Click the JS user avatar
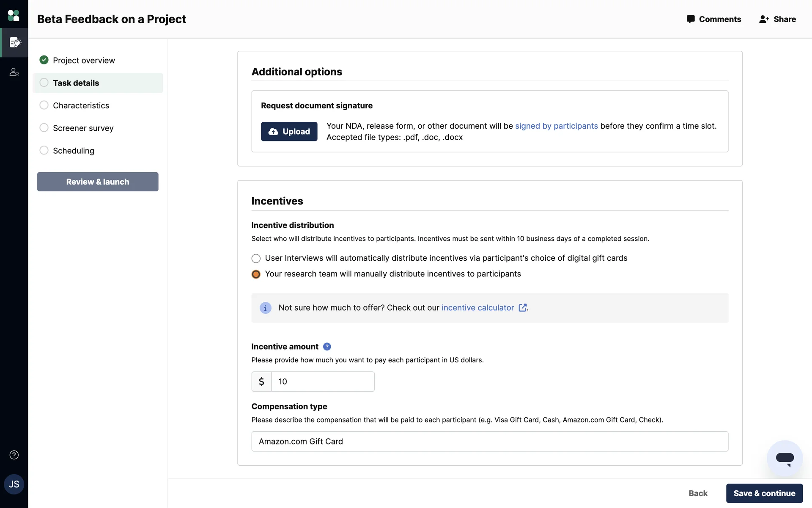This screenshot has width=812, height=508. click(14, 484)
